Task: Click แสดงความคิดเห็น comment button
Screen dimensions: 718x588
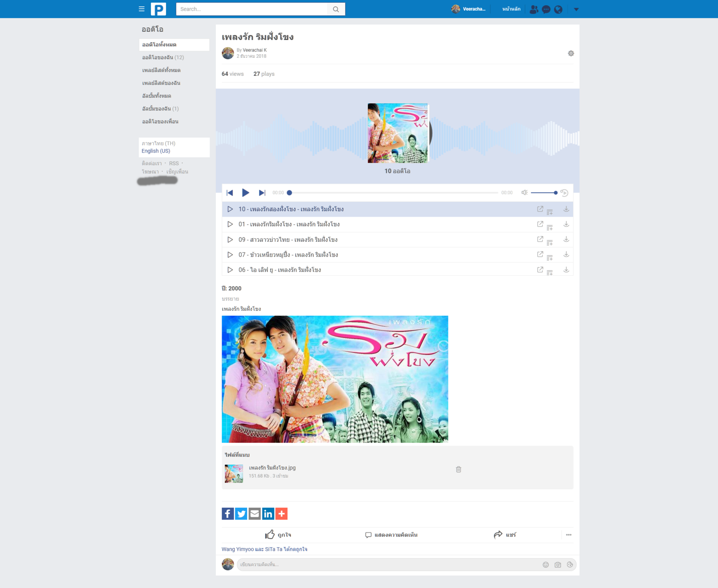Action: point(391,535)
